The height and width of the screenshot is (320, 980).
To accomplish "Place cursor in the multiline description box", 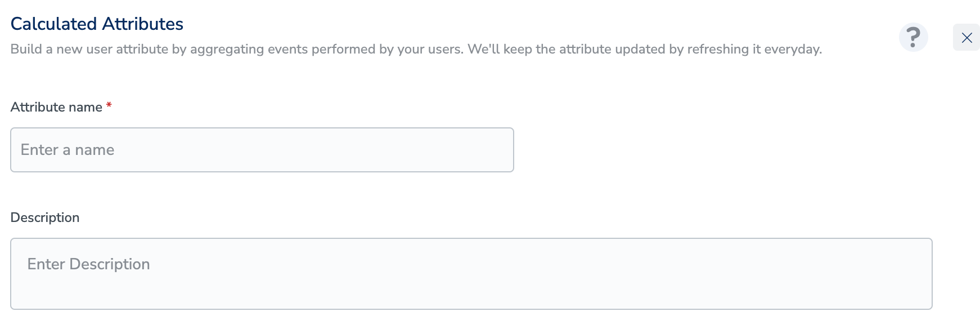I will pos(471,274).
